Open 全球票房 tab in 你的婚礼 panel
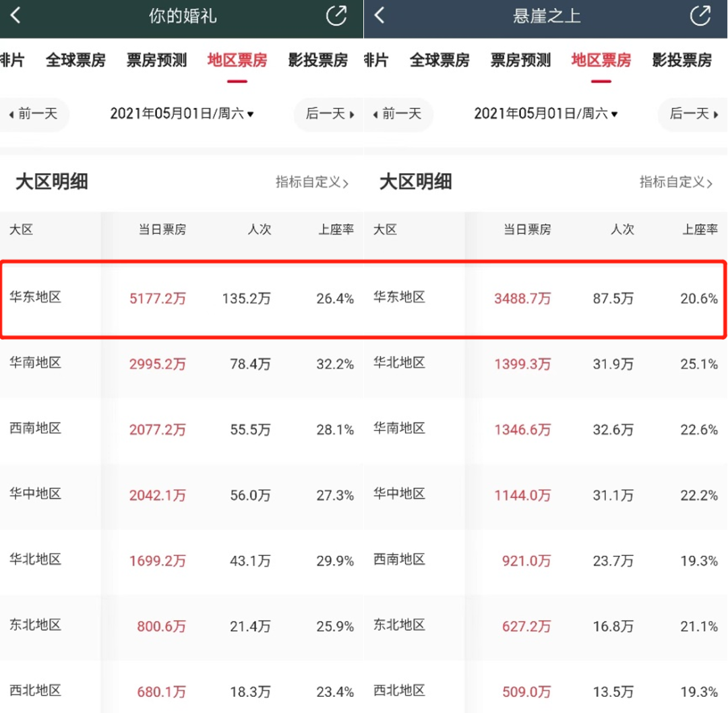Viewport: 728px width, 713px height. point(75,61)
